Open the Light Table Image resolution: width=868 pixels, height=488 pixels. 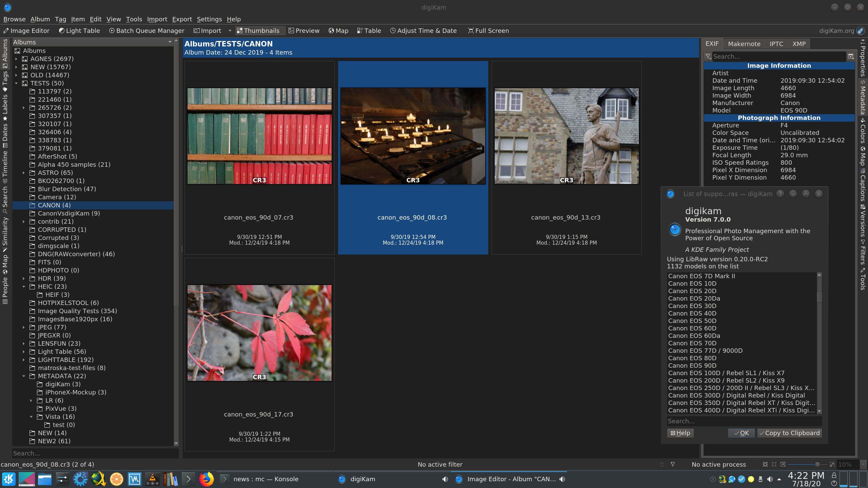pyautogui.click(x=79, y=31)
